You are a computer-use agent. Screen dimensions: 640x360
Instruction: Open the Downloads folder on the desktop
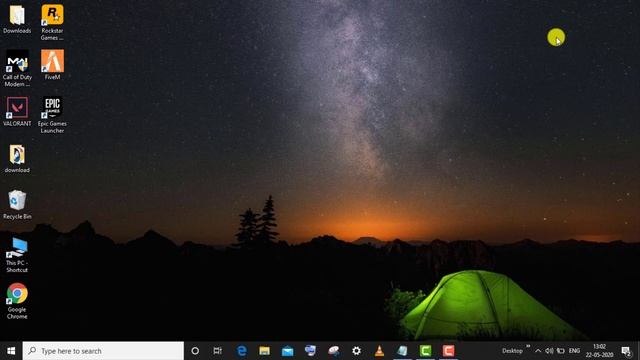[x=17, y=19]
